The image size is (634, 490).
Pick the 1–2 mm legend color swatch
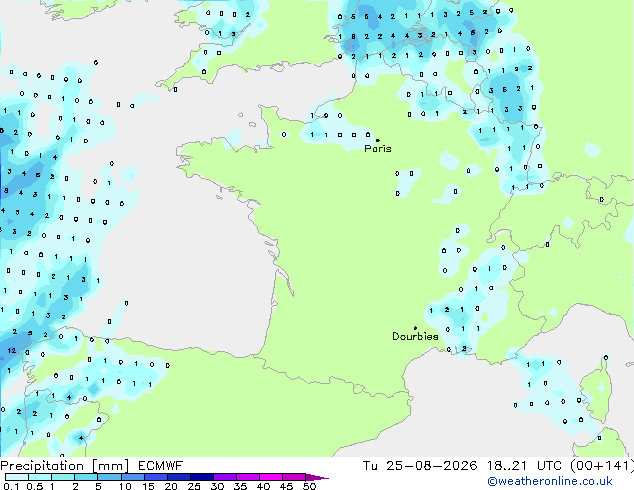coord(63,477)
